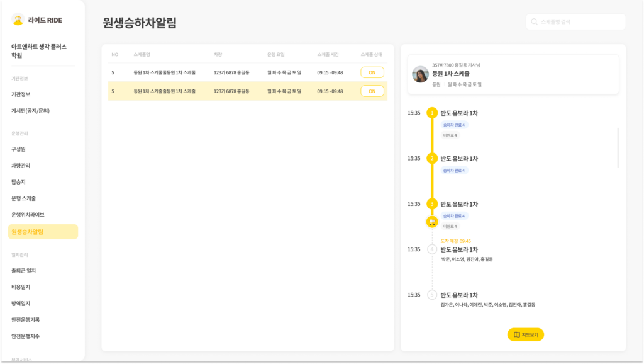Toggle ON switch in first schedule row
Image resolution: width=644 pixels, height=364 pixels.
(372, 72)
